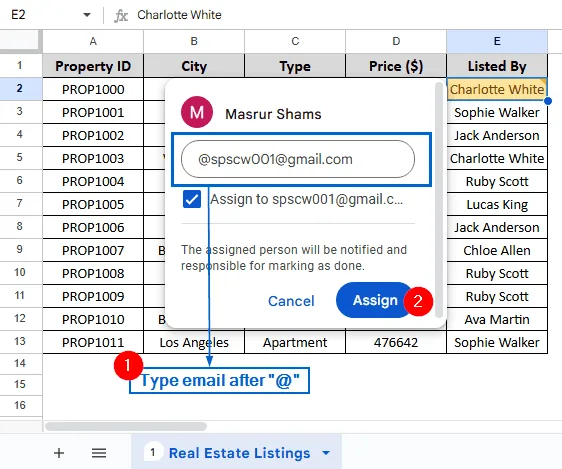Cancel the comment assignment
Image resolution: width=562 pixels, height=469 pixels.
pos(291,301)
